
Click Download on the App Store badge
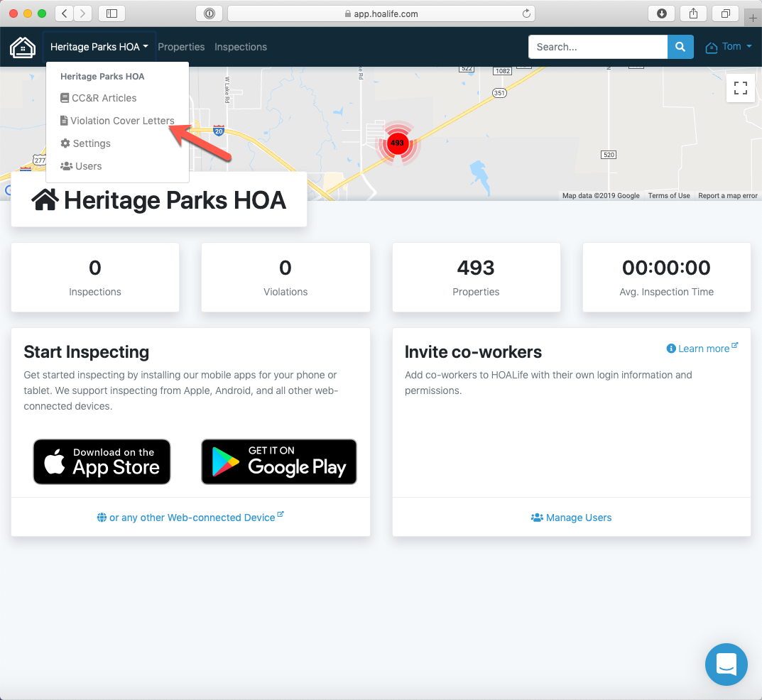(x=102, y=462)
